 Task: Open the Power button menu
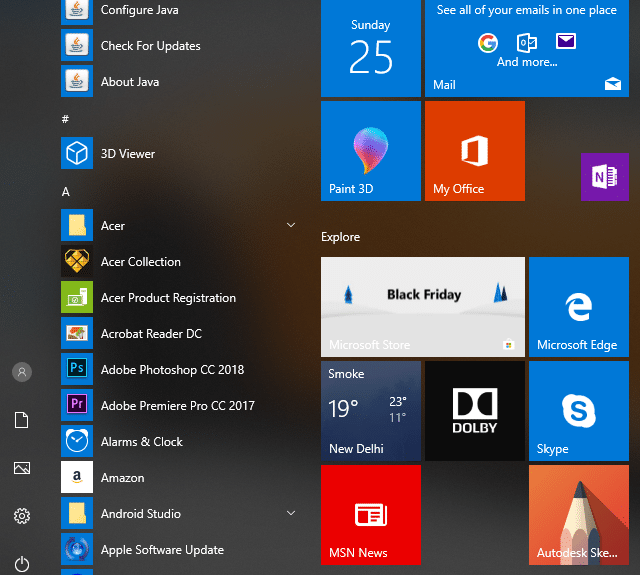pos(22,564)
